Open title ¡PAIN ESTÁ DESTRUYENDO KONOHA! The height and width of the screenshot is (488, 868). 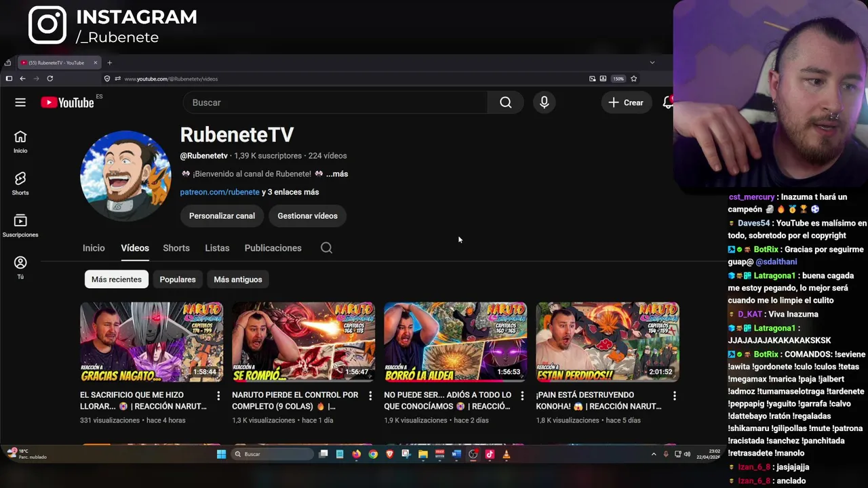click(x=599, y=401)
